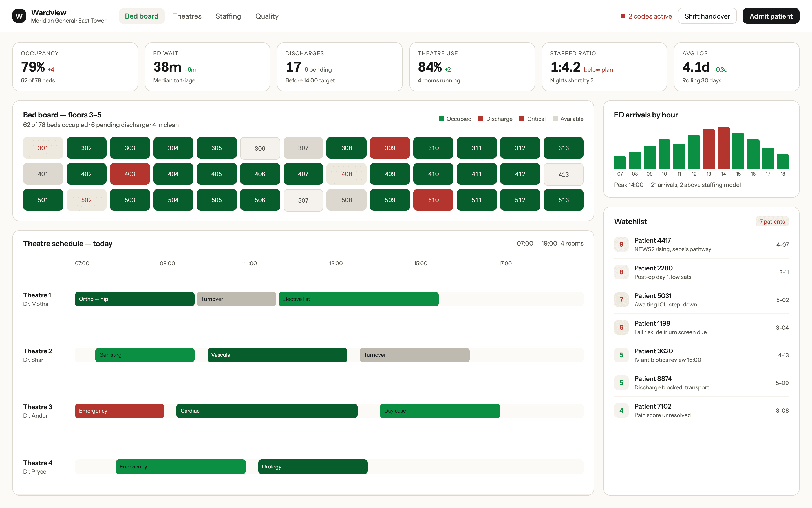Open occupied bed 513
This screenshot has width=812, height=508.
563,200
